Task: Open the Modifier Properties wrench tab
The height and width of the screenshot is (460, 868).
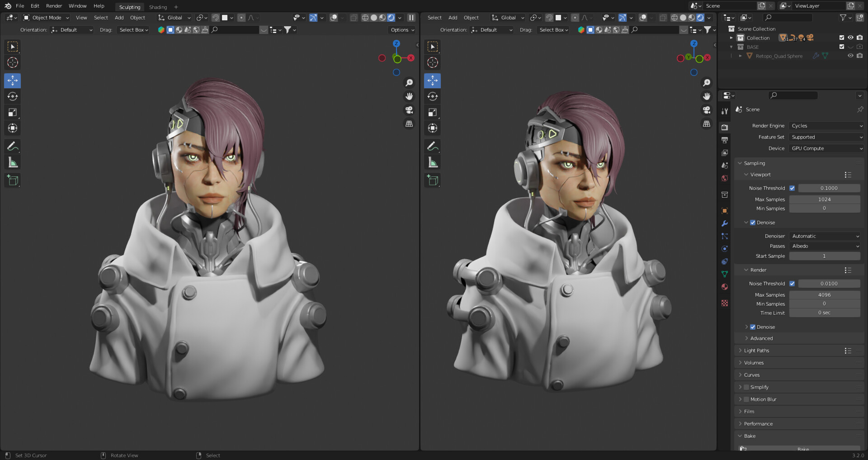Action: click(725, 223)
